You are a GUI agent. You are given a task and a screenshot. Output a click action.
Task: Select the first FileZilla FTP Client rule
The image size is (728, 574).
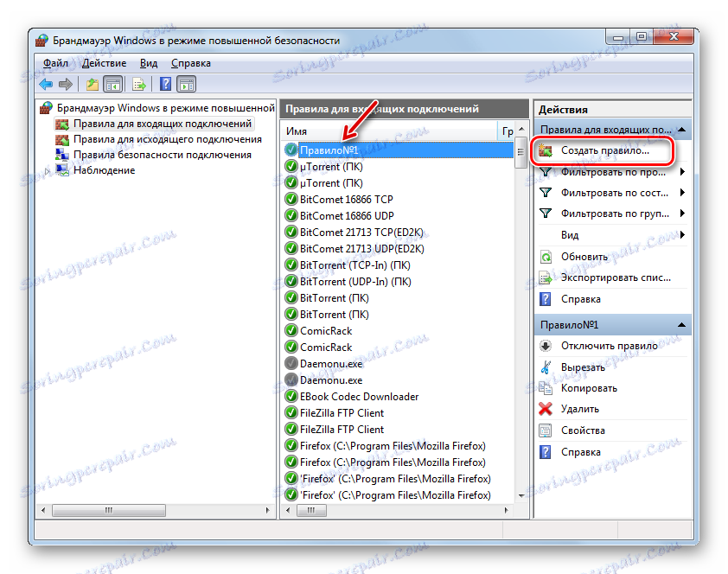coord(342,413)
